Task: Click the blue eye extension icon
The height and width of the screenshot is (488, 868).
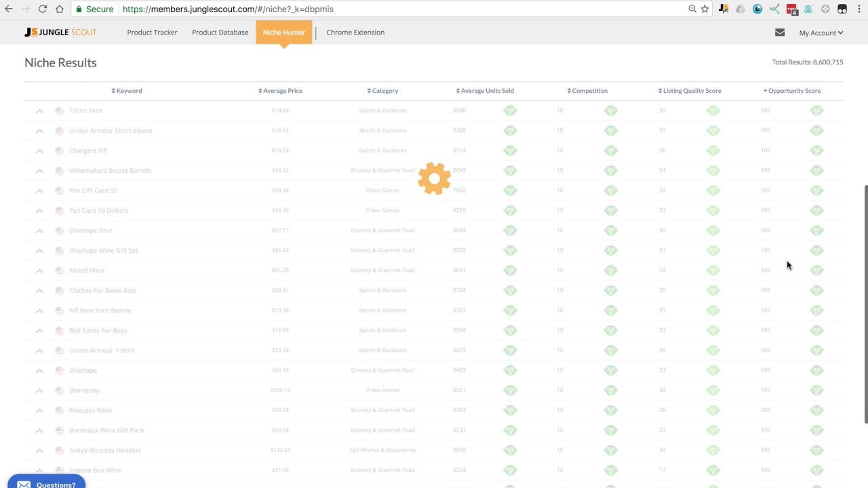Action: [x=757, y=9]
